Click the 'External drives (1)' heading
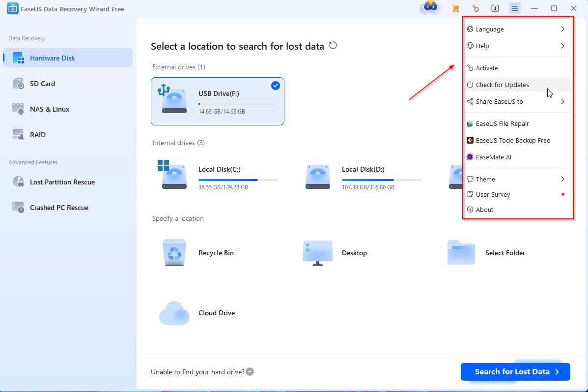The width and height of the screenshot is (588, 392). (x=178, y=67)
